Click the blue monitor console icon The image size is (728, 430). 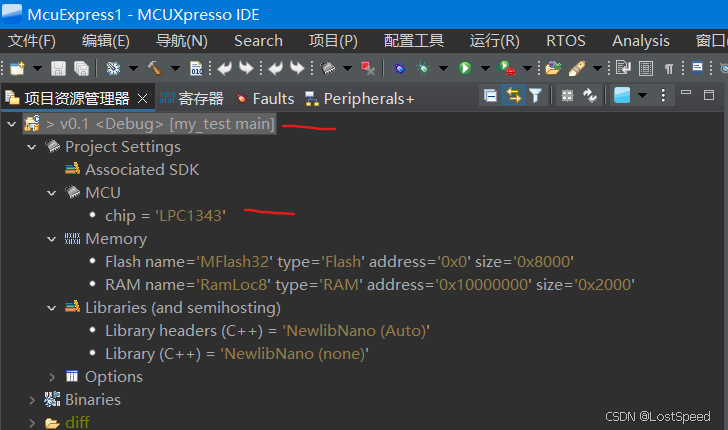(x=697, y=68)
